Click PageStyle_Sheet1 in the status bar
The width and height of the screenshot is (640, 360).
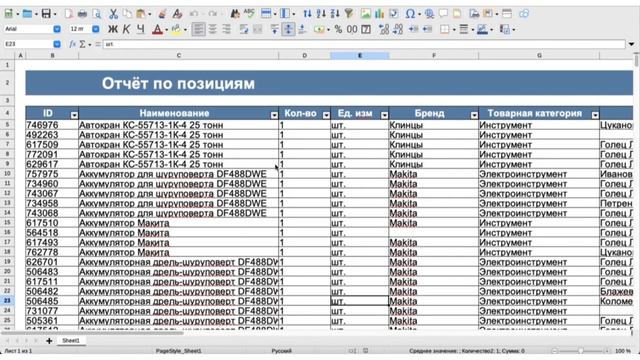[178, 351]
